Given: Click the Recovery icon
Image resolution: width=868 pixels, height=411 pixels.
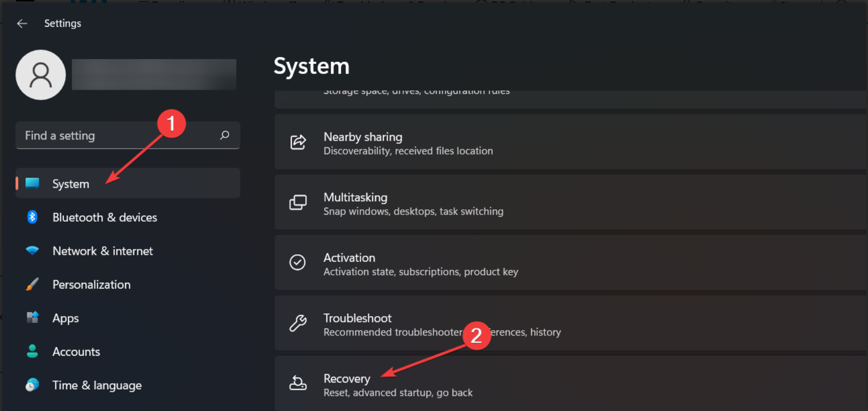Looking at the screenshot, I should click(298, 383).
